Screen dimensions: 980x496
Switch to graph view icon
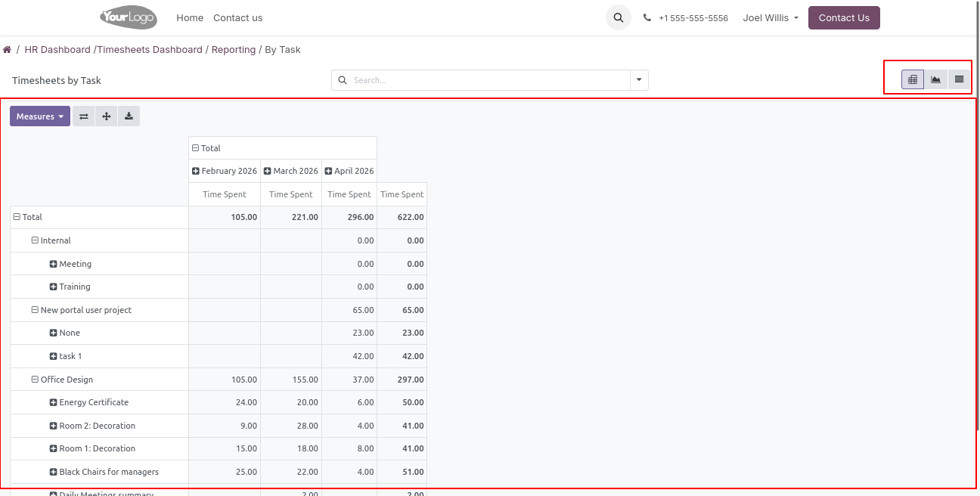coord(936,79)
